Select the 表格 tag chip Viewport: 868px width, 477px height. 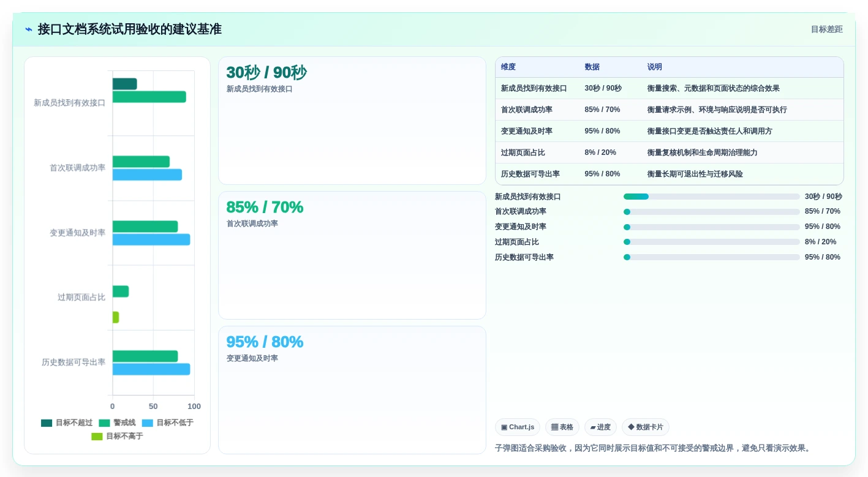click(x=562, y=427)
